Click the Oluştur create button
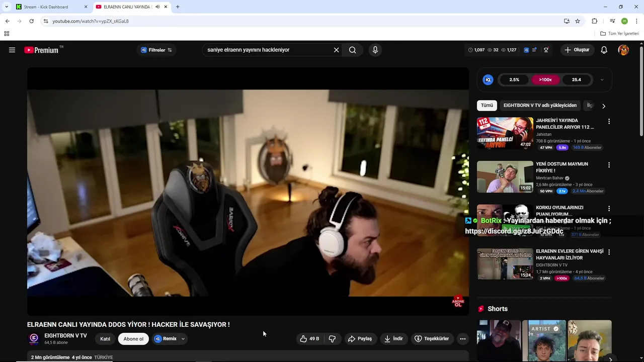644x362 pixels. (x=577, y=50)
